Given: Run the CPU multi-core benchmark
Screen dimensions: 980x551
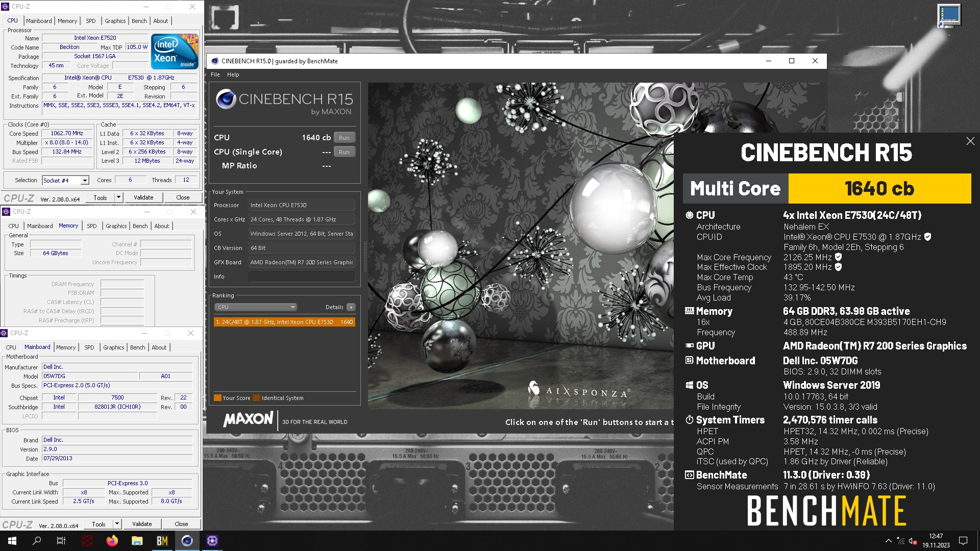Looking at the screenshot, I should [x=345, y=138].
